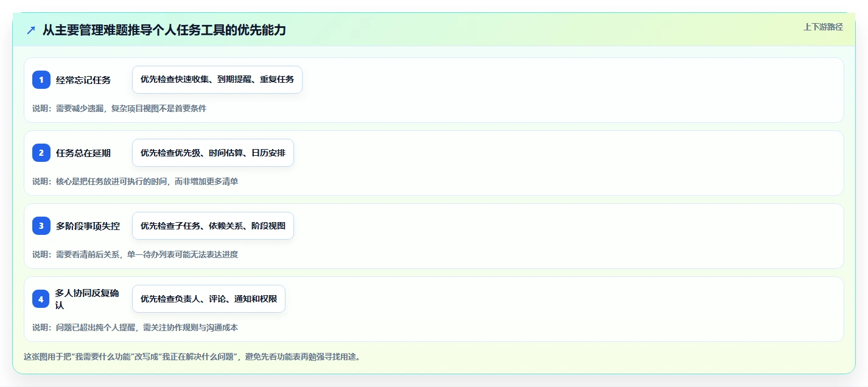Click the 优先检查子任务、依赖关系、阶段视图 box
This screenshot has width=868, height=387.
click(x=213, y=226)
